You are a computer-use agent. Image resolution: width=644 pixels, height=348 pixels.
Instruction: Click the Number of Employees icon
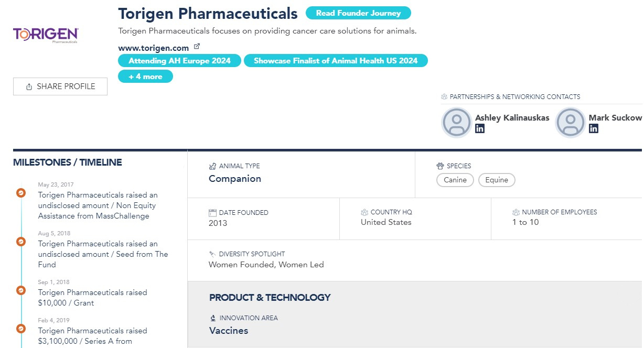[x=516, y=212]
